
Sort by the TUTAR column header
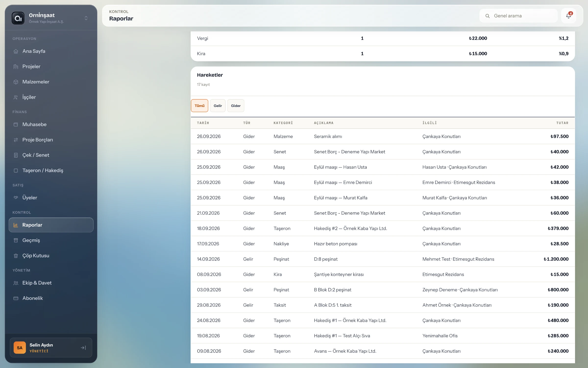click(x=562, y=123)
